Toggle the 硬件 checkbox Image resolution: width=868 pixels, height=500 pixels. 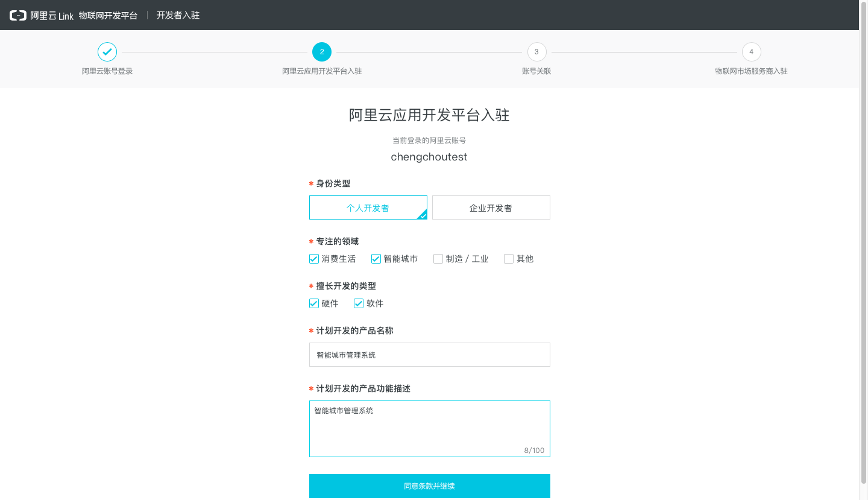(x=314, y=303)
